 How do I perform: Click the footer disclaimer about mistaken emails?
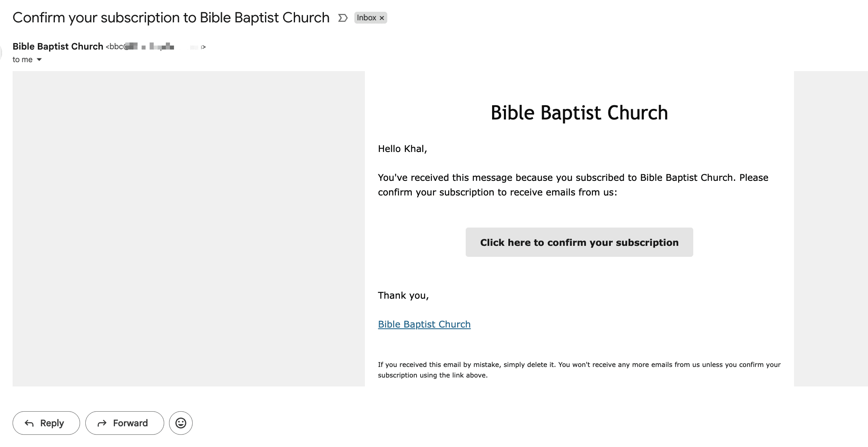pos(579,370)
